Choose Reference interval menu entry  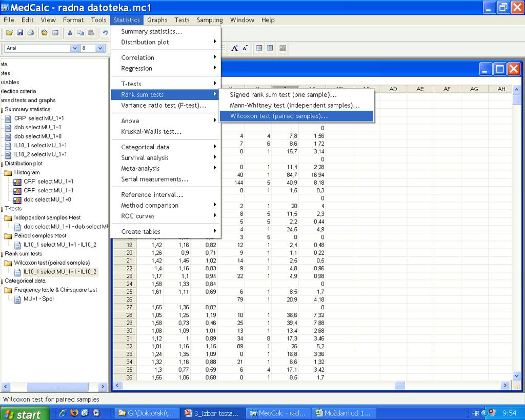click(166, 194)
